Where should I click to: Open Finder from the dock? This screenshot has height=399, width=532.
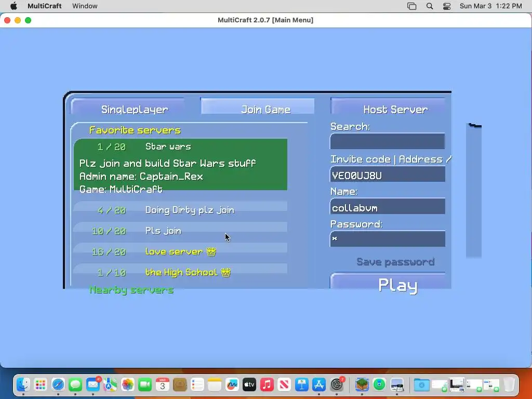point(23,384)
